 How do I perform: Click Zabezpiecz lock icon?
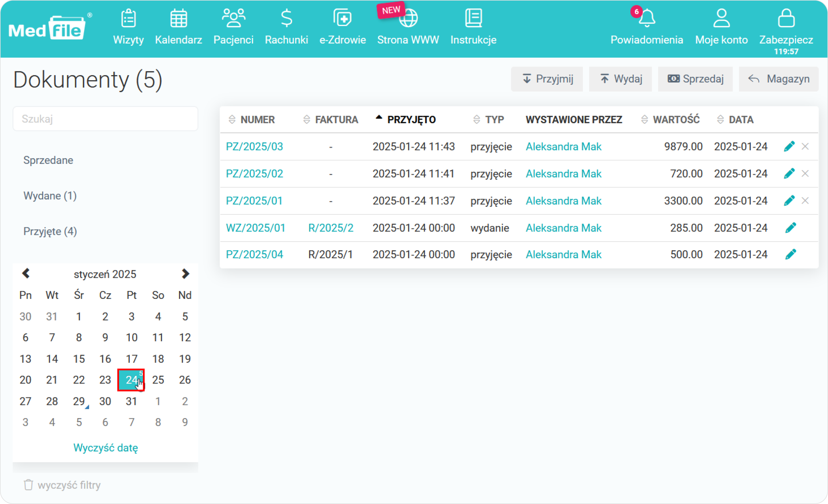click(786, 18)
